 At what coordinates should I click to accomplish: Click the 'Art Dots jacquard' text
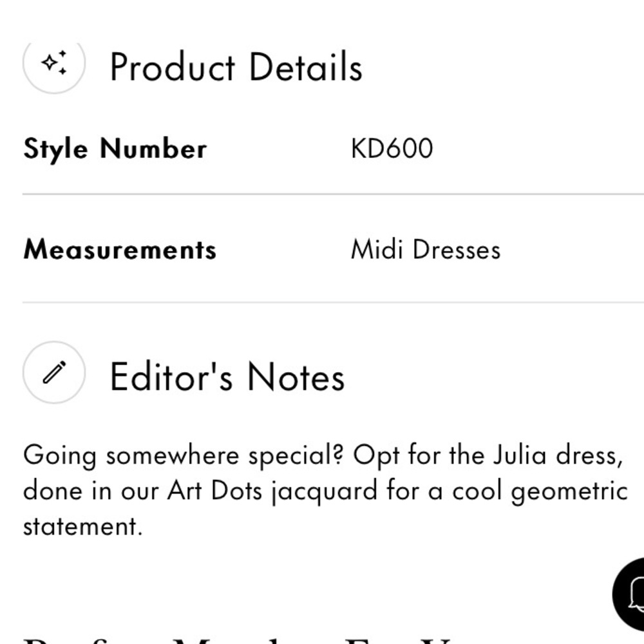point(272,491)
